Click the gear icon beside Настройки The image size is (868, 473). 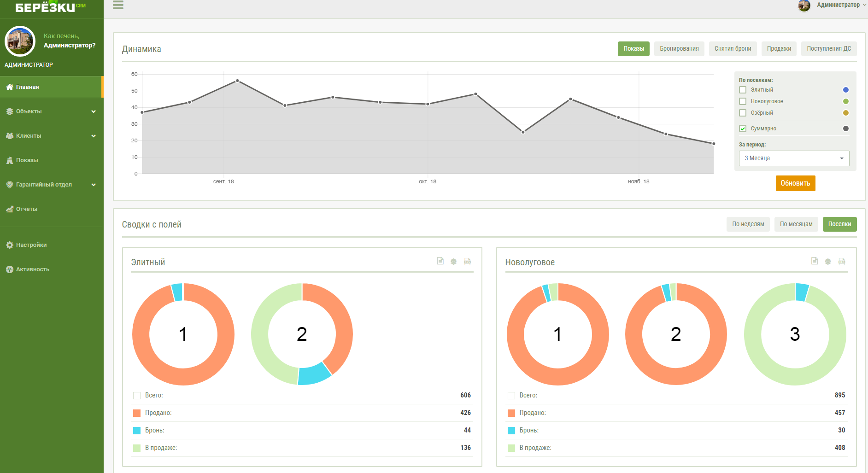coord(10,245)
